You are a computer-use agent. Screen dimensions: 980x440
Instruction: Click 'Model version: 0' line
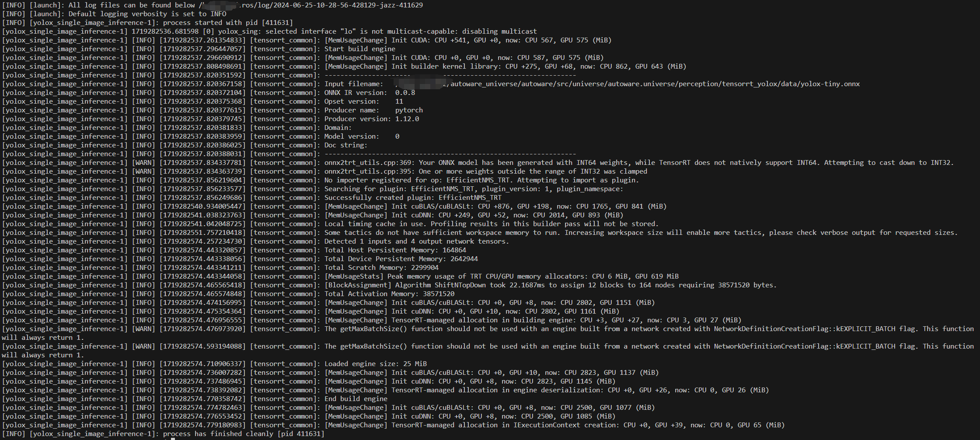[201, 136]
